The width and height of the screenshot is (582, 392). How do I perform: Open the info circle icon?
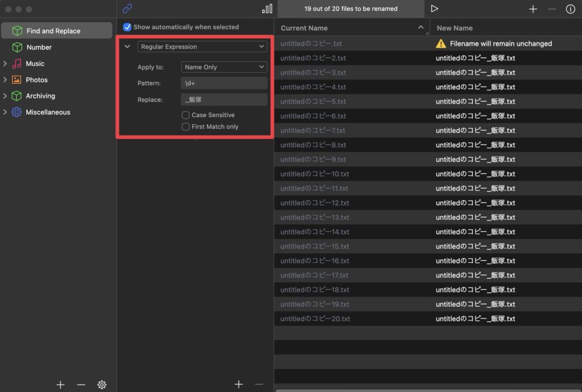570,9
